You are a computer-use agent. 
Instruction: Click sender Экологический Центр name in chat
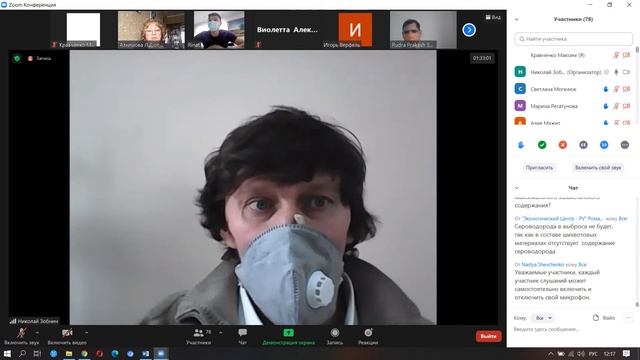[x=562, y=218]
